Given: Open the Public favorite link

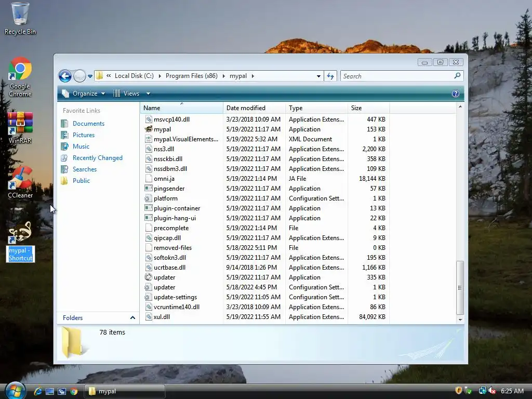Looking at the screenshot, I should (81, 181).
